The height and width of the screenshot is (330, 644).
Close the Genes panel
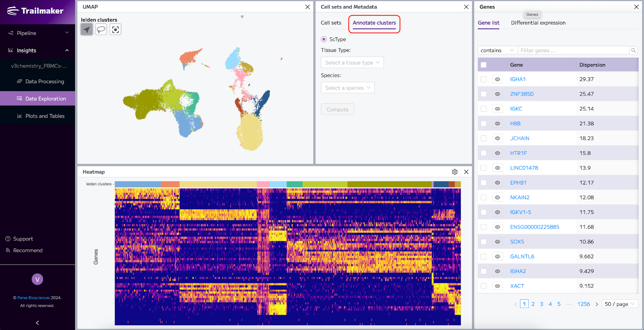click(x=636, y=7)
